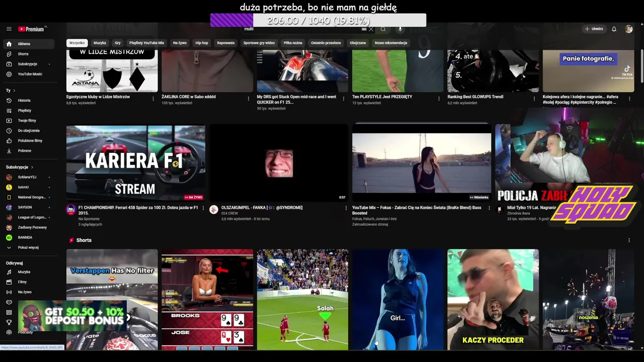Open Historia watch history
The height and width of the screenshot is (362, 644).
(29, 101)
